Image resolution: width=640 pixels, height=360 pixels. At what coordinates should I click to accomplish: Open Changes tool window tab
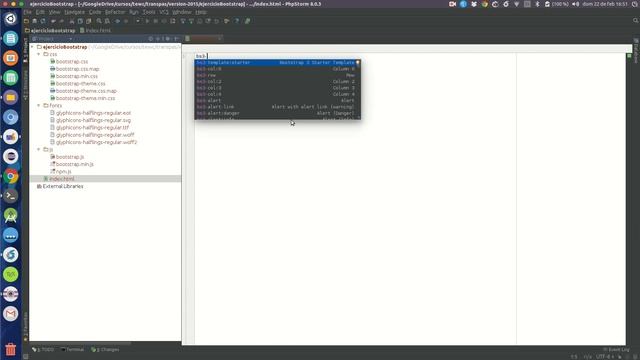pyautogui.click(x=105, y=350)
